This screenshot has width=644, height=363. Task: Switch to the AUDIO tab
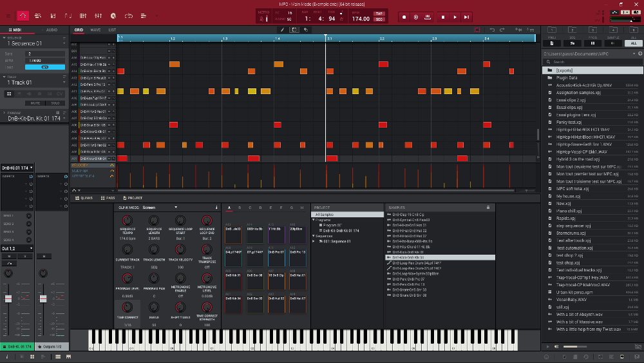[52, 30]
